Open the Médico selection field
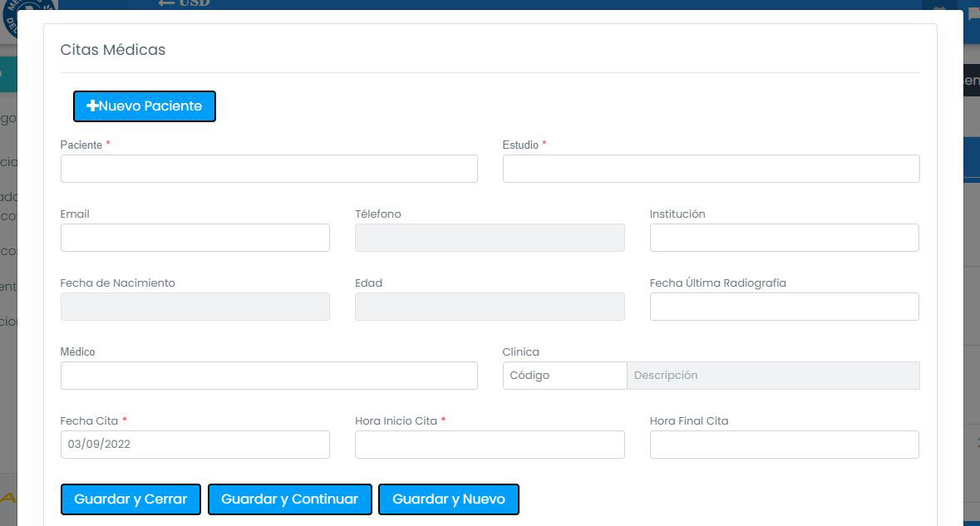 pos(268,376)
